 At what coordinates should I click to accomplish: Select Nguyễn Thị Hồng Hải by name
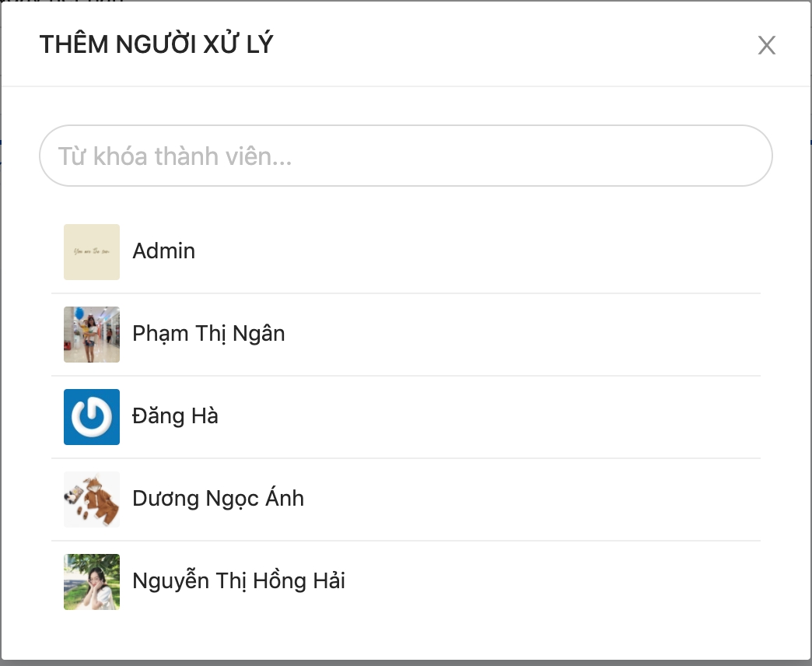(x=239, y=580)
